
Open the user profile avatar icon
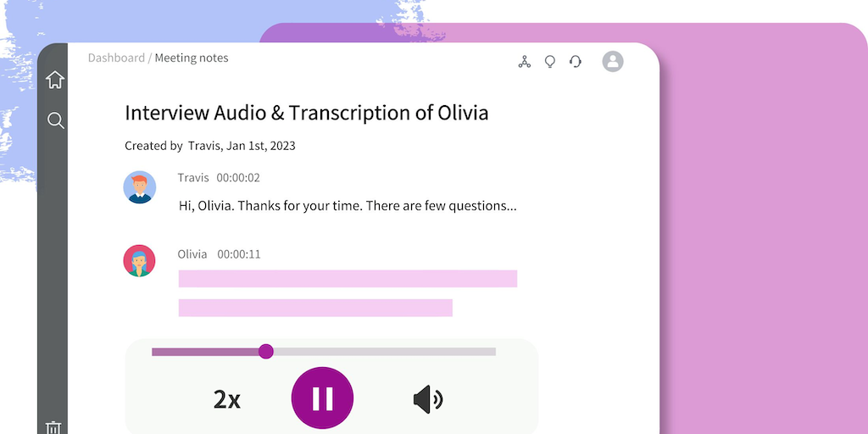tap(612, 61)
